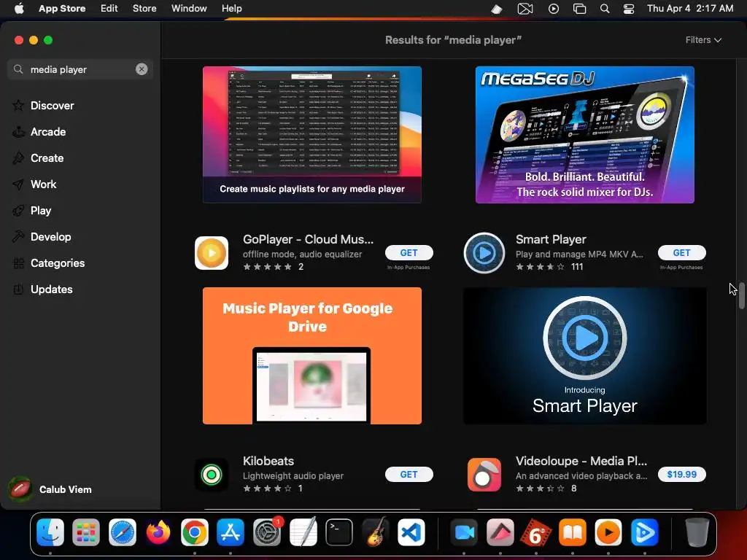This screenshot has width=747, height=560.
Task: Open the Smart Player app icon
Action: pyautogui.click(x=484, y=253)
